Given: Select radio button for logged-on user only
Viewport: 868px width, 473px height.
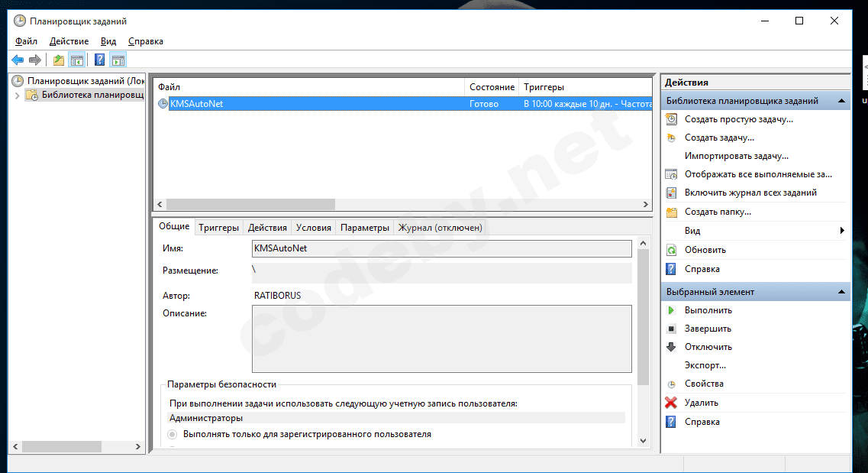Looking at the screenshot, I should (x=172, y=434).
